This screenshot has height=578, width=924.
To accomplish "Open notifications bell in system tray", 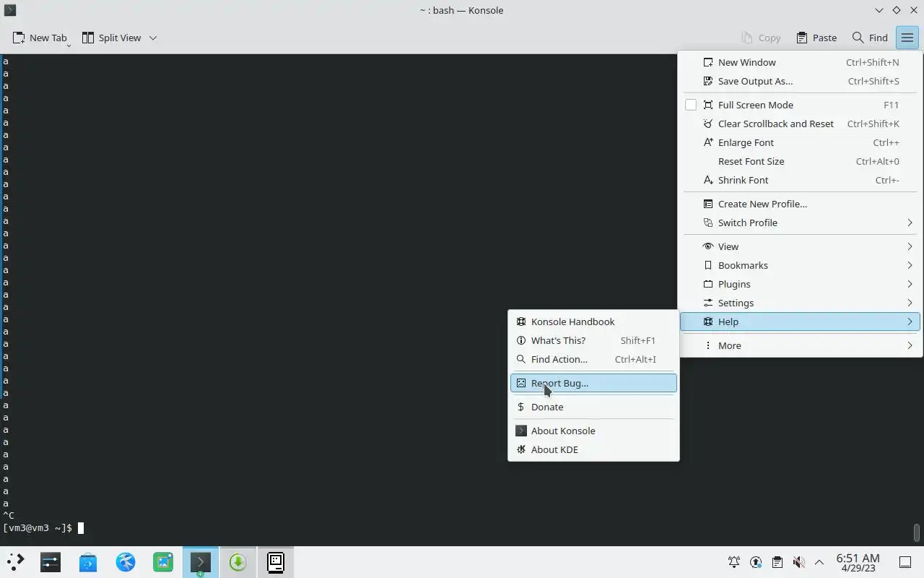I will pos(734,562).
